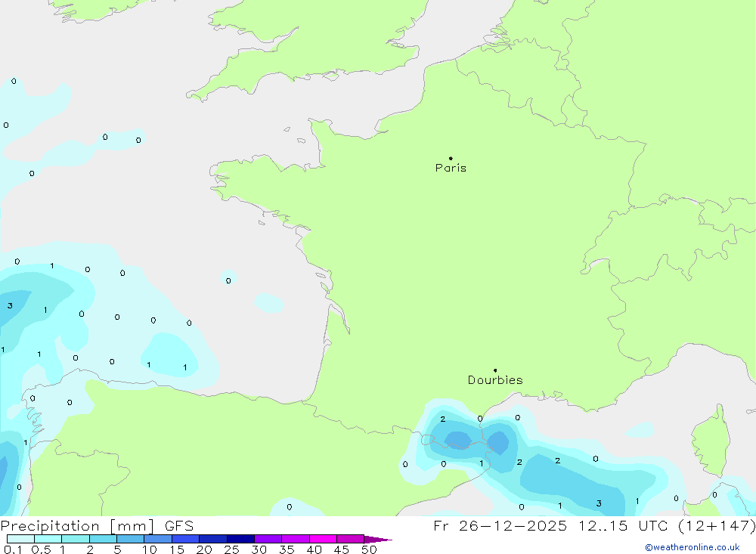This screenshot has width=756, height=554.
Task: Pick the 40–45 mm magenta swatch
Action: click(323, 539)
